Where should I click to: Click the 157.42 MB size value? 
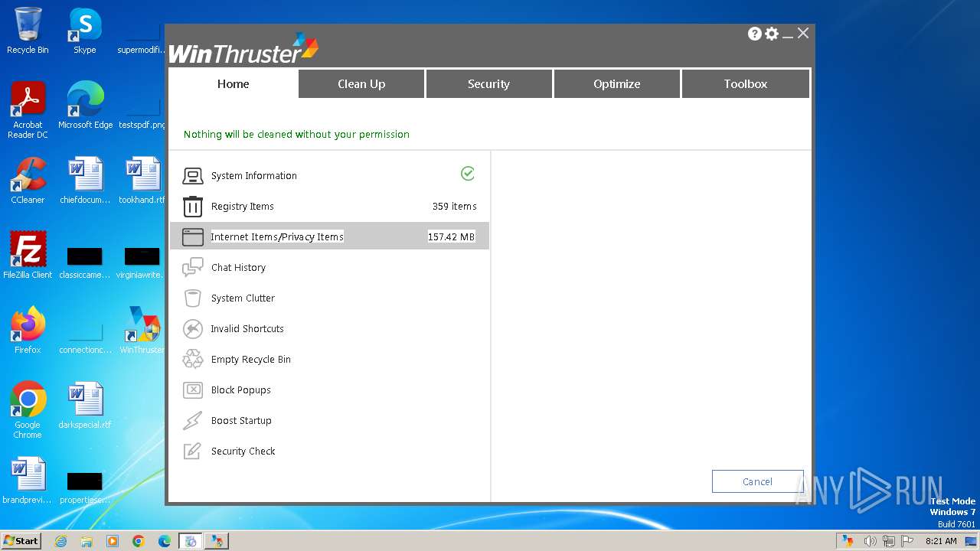451,237
